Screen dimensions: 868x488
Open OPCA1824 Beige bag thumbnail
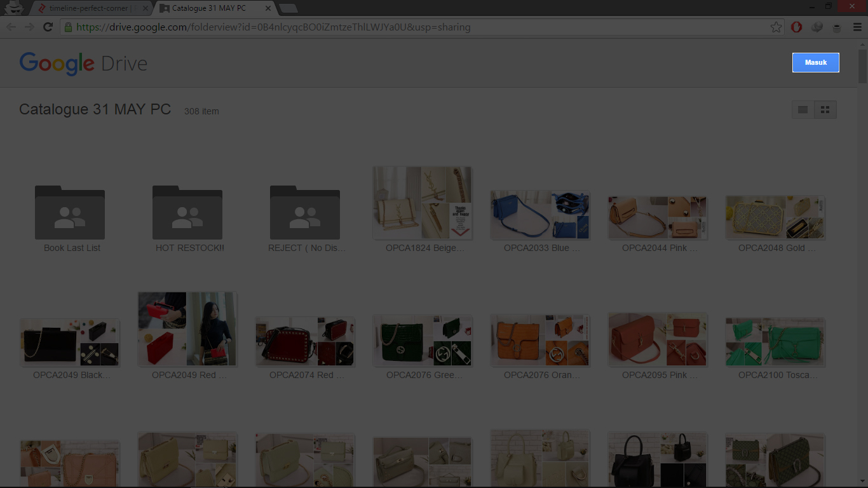pos(423,203)
